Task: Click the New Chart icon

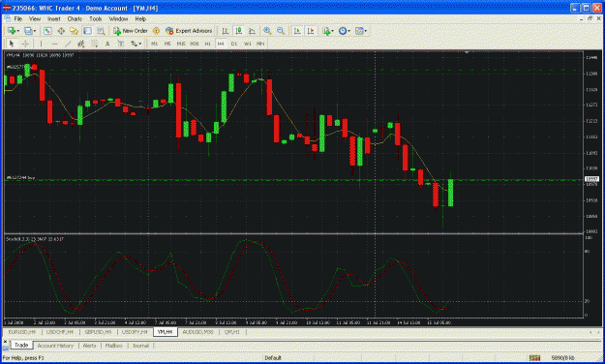Action: 12,31
